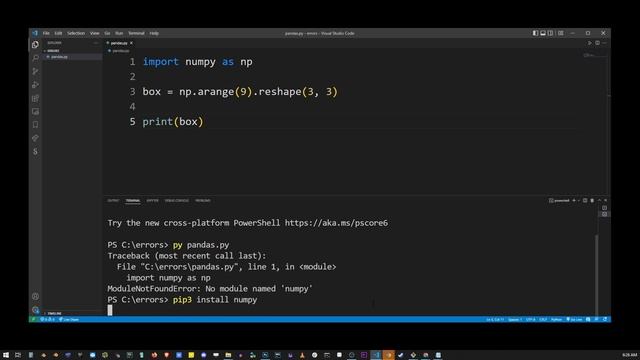Open the Windows Start button

pyautogui.click(x=6, y=355)
